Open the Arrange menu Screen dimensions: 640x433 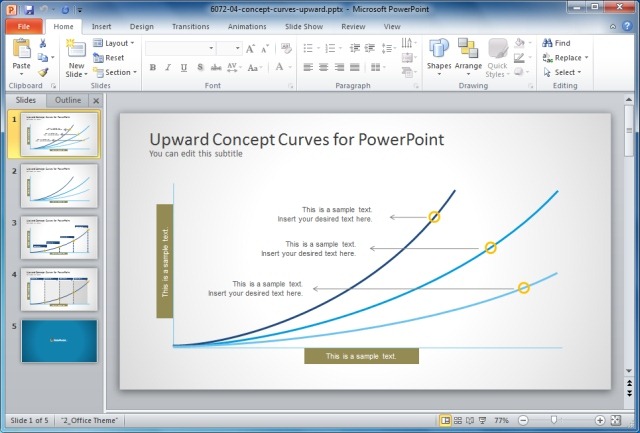point(468,58)
